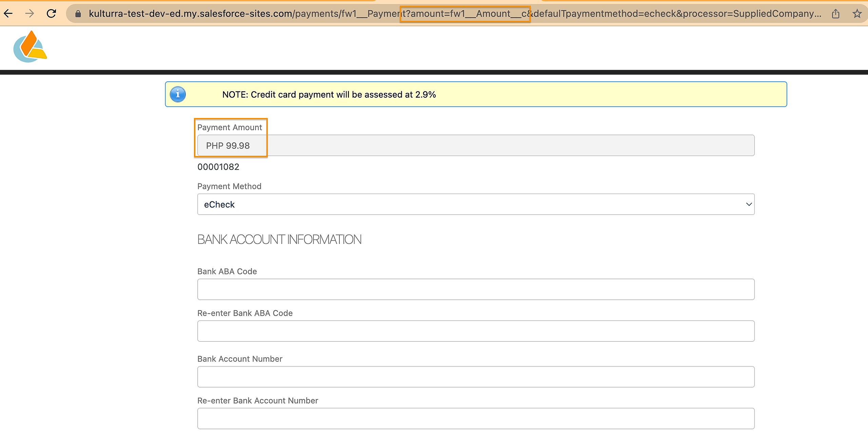
Task: View site info via lock icon
Action: point(78,14)
